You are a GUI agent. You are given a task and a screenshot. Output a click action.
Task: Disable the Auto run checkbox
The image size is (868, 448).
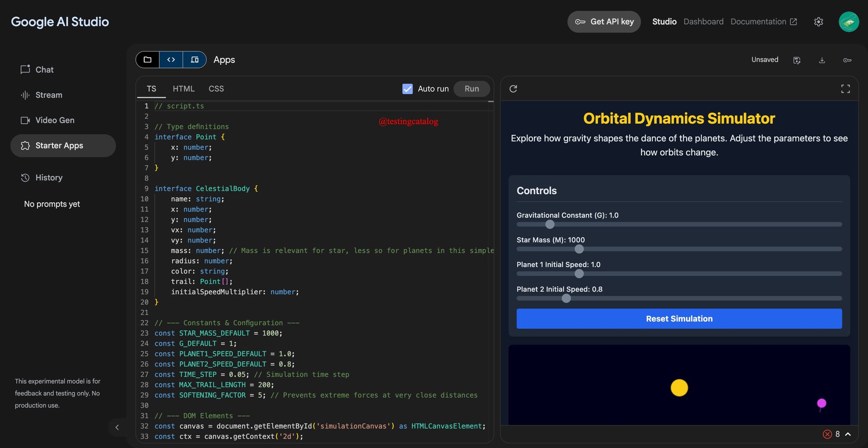click(407, 88)
